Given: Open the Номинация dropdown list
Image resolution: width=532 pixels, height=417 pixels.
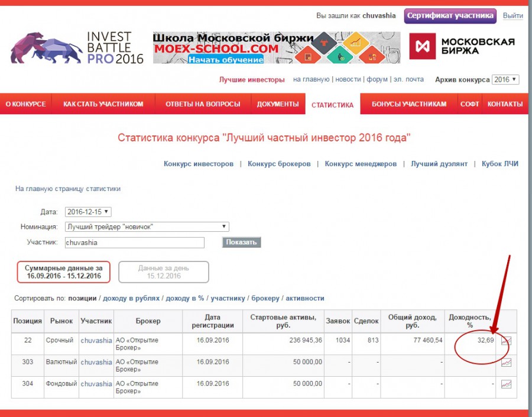Looking at the screenshot, I should point(147,227).
